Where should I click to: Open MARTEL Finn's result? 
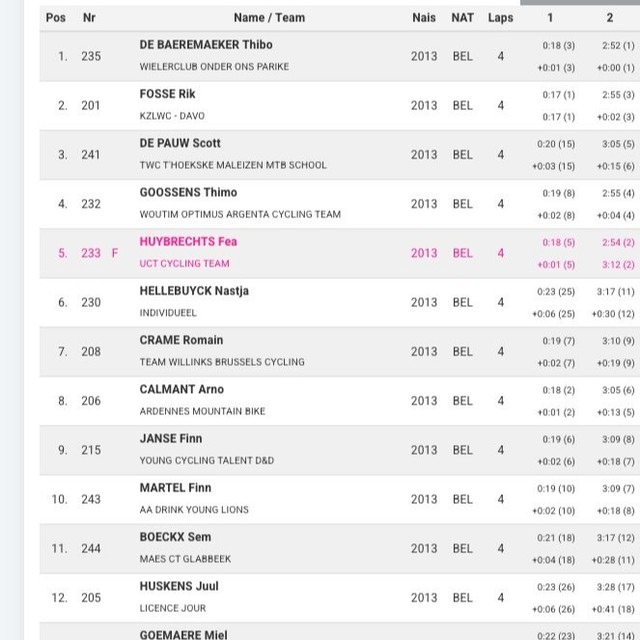pyautogui.click(x=340, y=499)
